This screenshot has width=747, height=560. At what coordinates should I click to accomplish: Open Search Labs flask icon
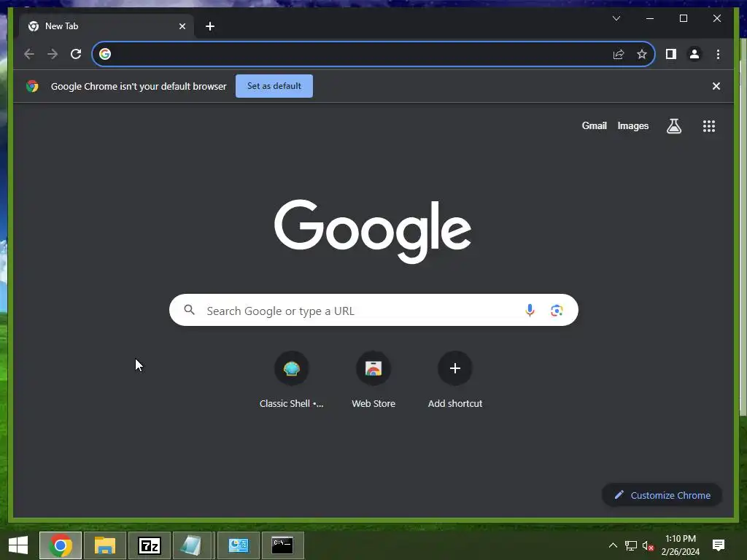(673, 125)
